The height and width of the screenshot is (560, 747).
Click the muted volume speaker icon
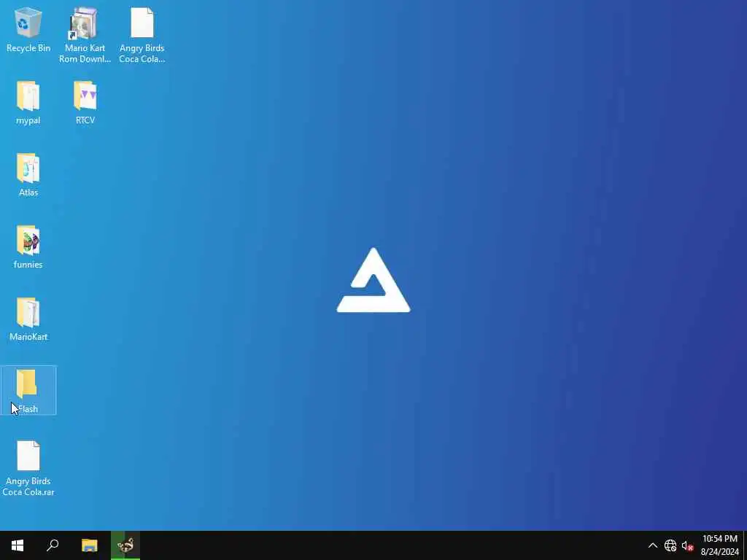[687, 545]
